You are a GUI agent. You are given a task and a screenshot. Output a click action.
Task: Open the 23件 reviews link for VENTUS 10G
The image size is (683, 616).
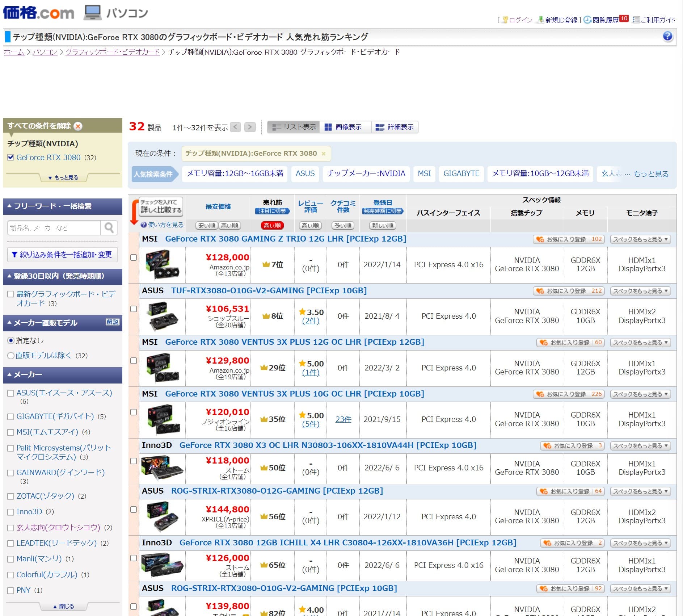[x=343, y=419]
